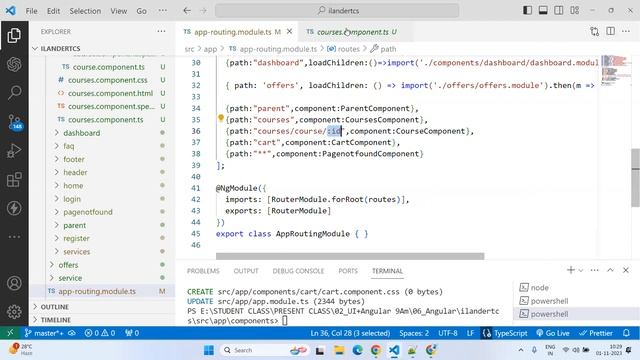Open the lightning bolt extension in activity bar
The width and height of the screenshot is (640, 360).
pos(14,208)
